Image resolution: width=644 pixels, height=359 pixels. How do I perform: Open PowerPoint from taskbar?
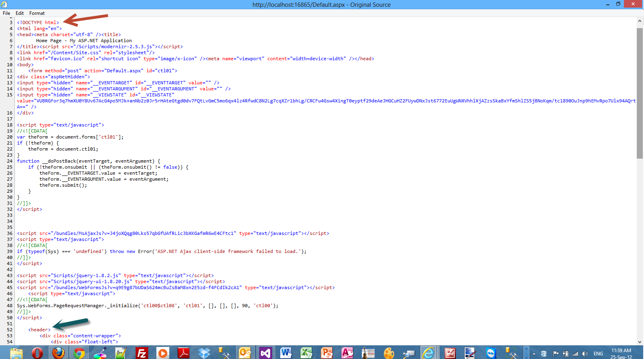coord(327,353)
